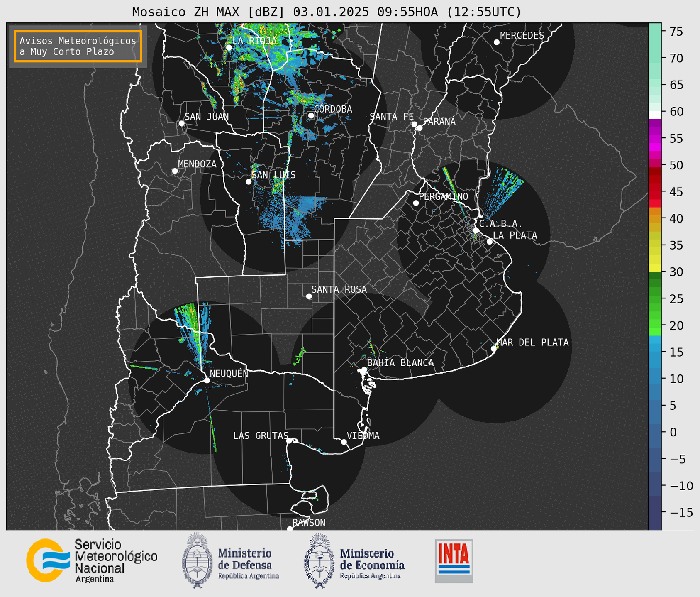Click the MAR DEL PLATA label
This screenshot has height=597, width=700.
(532, 343)
